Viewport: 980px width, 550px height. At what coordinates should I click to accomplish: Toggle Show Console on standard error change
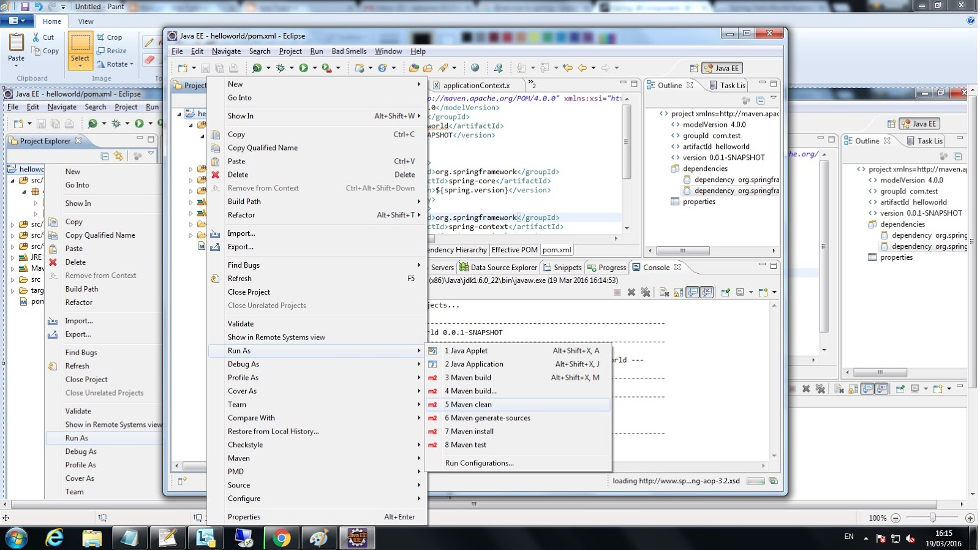707,292
